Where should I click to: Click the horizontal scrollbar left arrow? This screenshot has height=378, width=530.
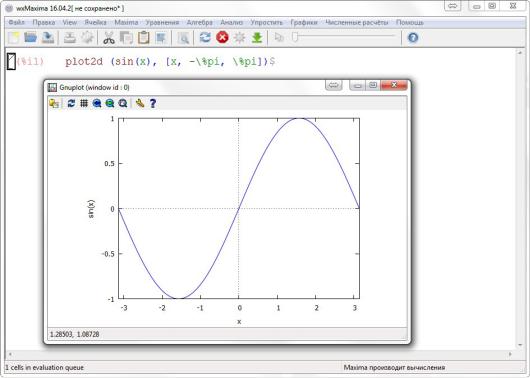point(10,354)
